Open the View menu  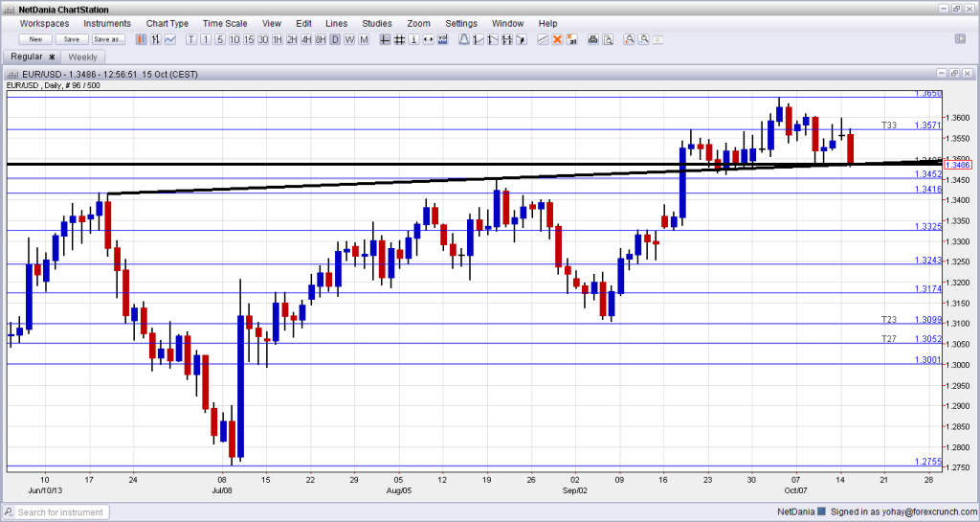click(x=271, y=23)
